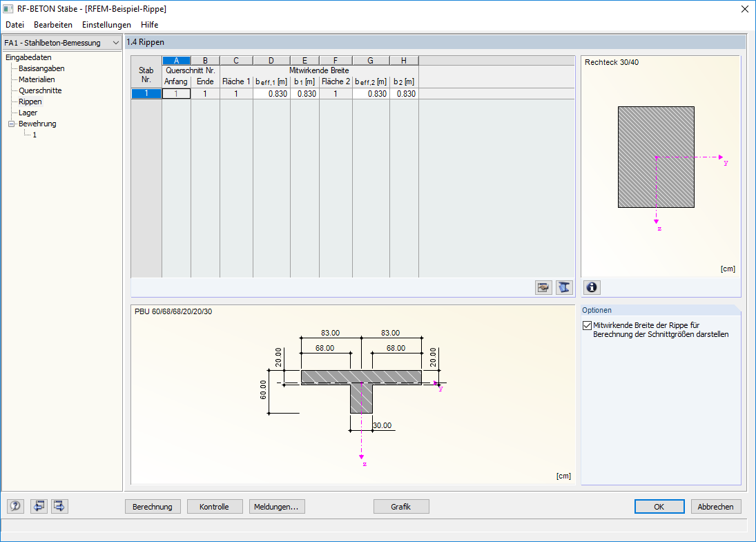Open cross-section details via I-beam icon
Viewport: 756px width, 542px height.
click(x=564, y=287)
